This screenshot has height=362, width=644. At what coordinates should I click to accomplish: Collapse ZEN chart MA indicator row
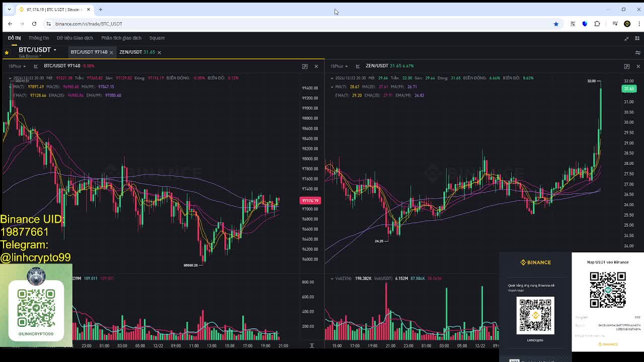(x=332, y=86)
